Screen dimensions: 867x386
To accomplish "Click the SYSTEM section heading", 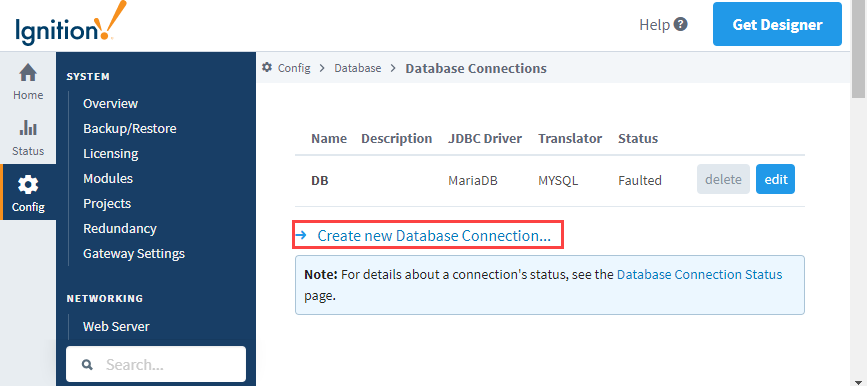I will click(x=88, y=76).
